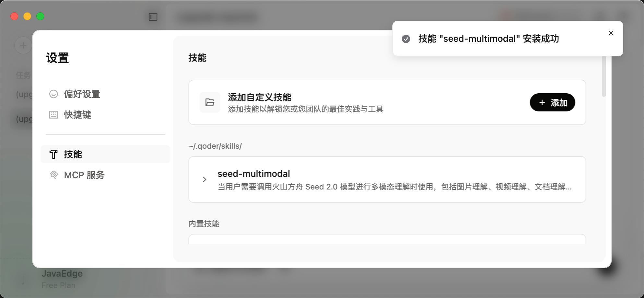Click the seed-multimodal skill description text

394,187
